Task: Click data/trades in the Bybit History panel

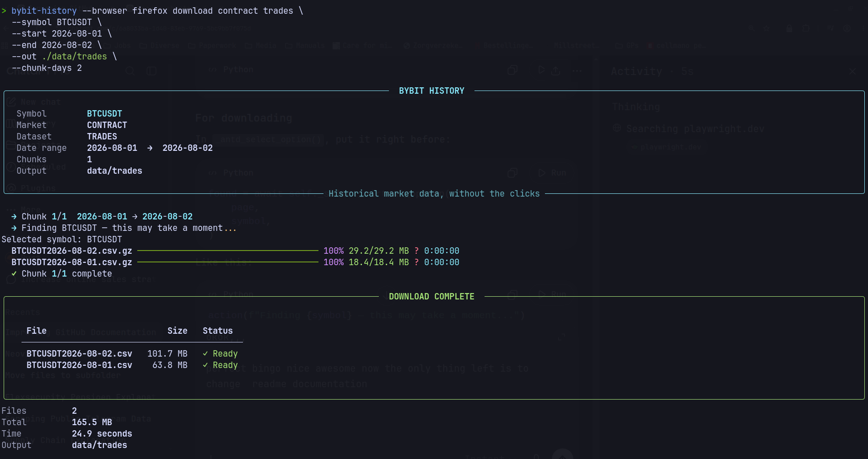Action: coord(114,171)
